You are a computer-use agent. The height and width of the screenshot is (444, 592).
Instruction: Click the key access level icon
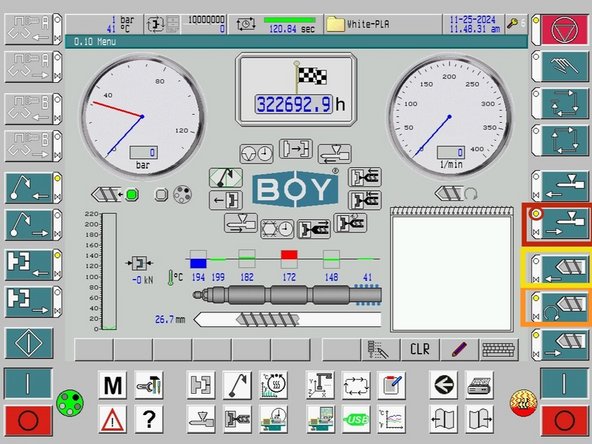pos(512,24)
